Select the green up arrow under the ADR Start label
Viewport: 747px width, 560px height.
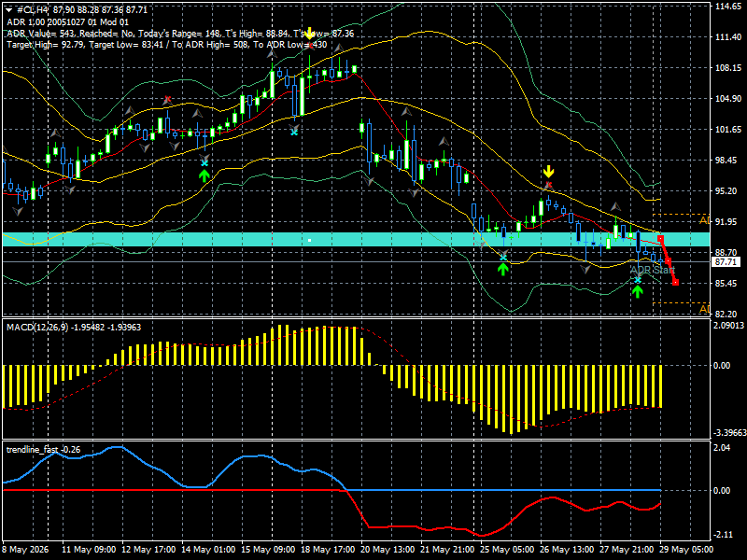(638, 291)
